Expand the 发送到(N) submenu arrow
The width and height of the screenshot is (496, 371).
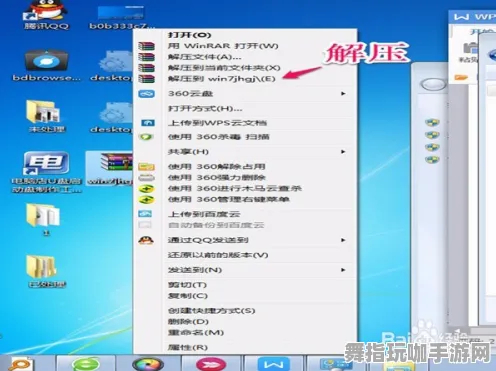(343, 270)
